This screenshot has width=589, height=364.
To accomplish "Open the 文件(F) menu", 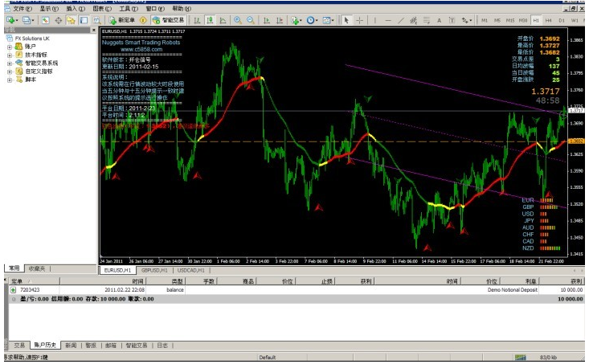I will 22,8.
